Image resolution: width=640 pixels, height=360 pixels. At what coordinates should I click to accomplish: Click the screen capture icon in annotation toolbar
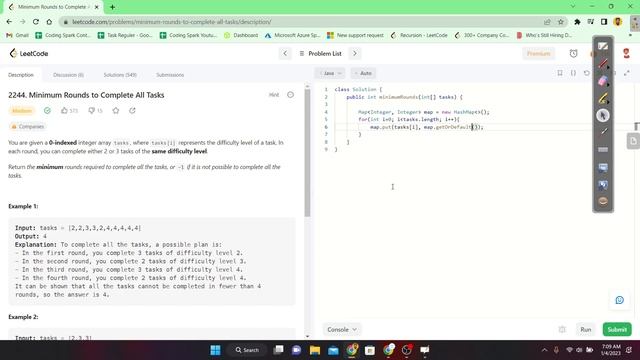click(x=603, y=184)
